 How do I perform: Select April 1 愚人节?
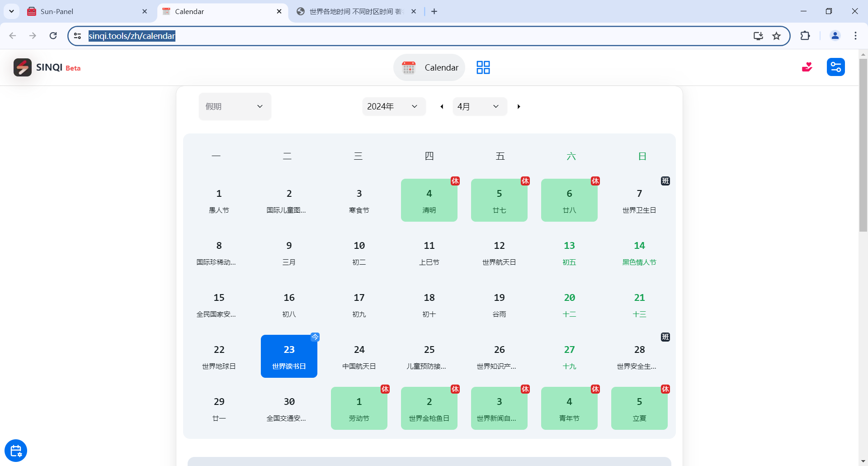point(219,200)
